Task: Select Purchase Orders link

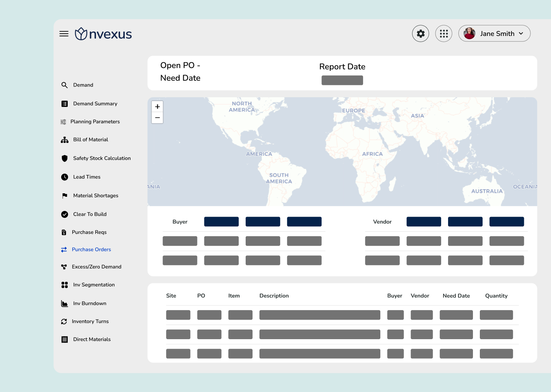Action: 91,250
